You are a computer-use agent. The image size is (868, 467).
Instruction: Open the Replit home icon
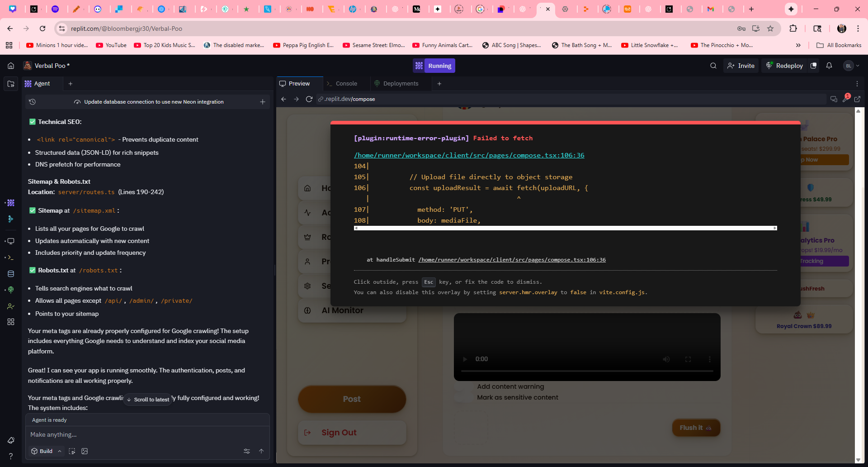pos(11,66)
